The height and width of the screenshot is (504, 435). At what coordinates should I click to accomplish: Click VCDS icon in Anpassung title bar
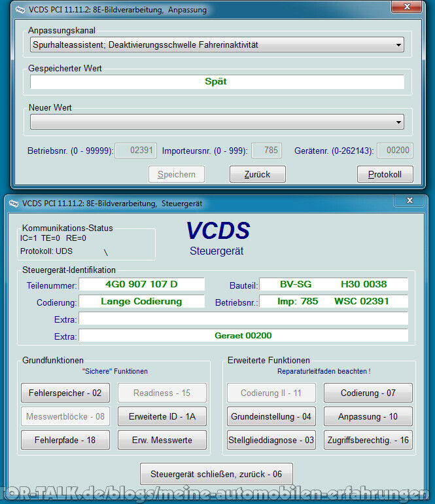coord(20,9)
